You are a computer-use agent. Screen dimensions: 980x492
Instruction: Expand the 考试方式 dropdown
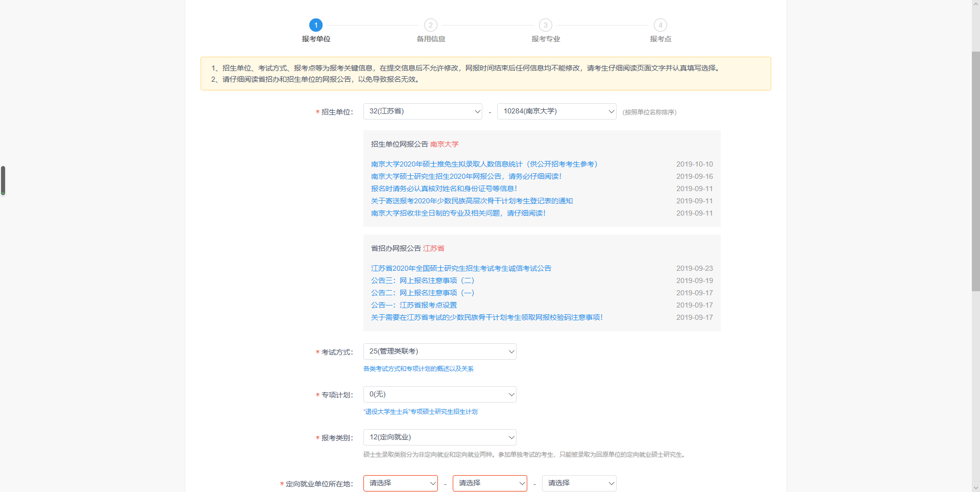[x=439, y=352]
